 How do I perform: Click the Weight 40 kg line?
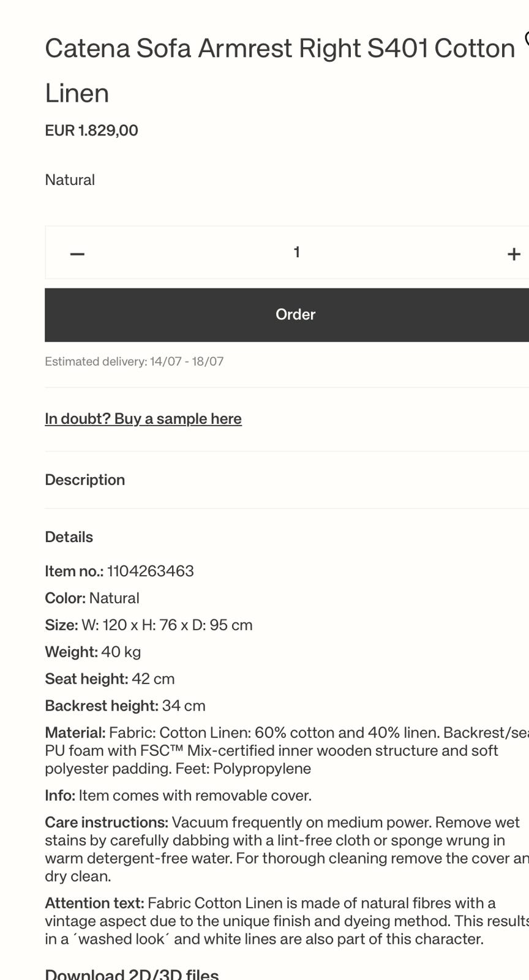(x=93, y=652)
